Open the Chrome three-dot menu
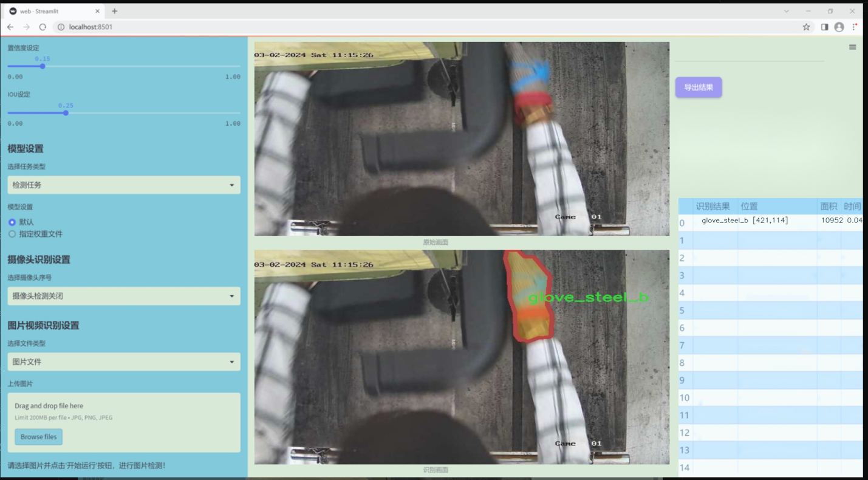The width and height of the screenshot is (868, 480). click(854, 27)
